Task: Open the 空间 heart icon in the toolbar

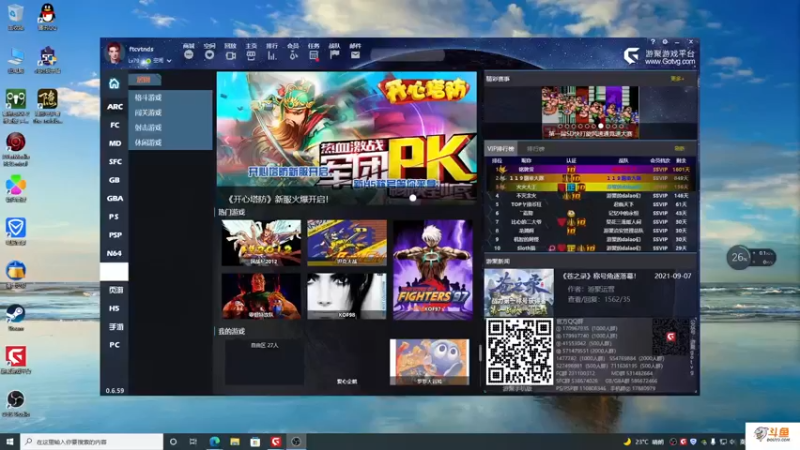Action: pyautogui.click(x=209, y=55)
